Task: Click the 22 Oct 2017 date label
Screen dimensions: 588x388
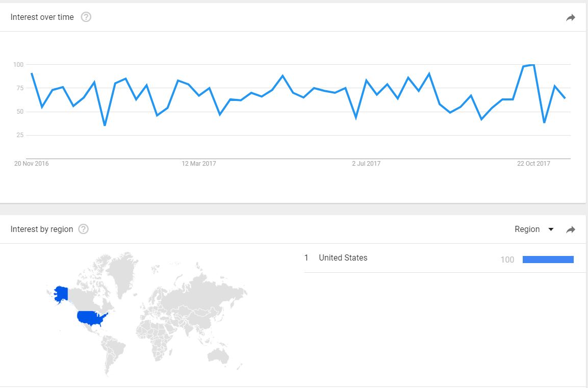Action: (533, 164)
